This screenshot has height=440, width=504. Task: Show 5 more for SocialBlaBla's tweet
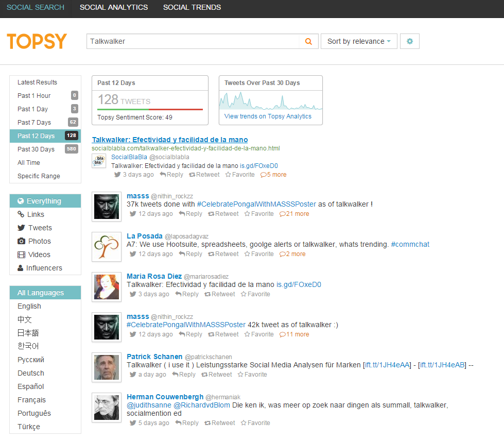pyautogui.click(x=273, y=174)
